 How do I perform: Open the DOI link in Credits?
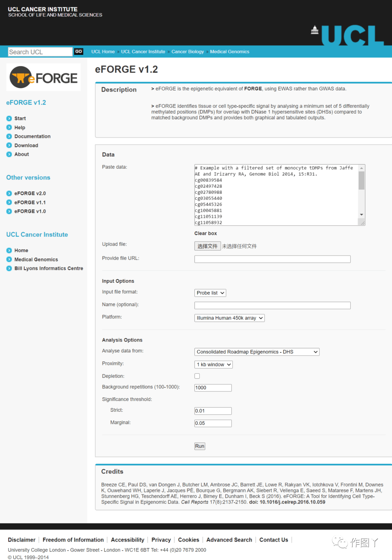coord(287,502)
